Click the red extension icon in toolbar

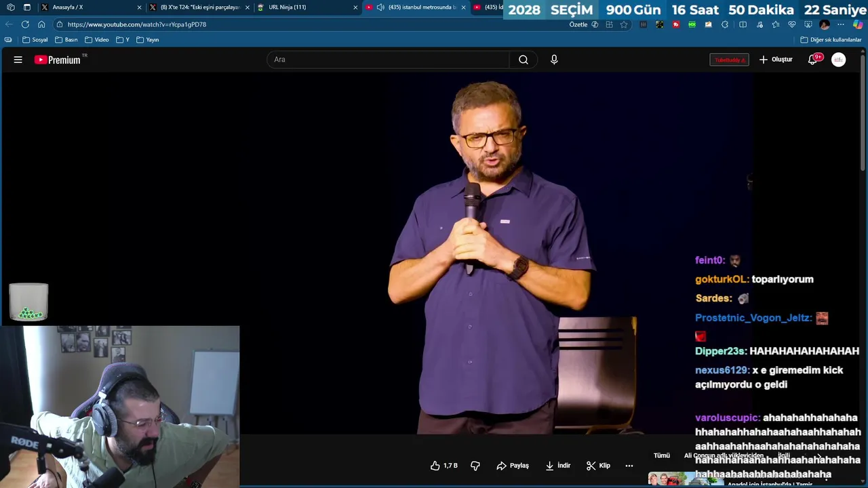[676, 24]
